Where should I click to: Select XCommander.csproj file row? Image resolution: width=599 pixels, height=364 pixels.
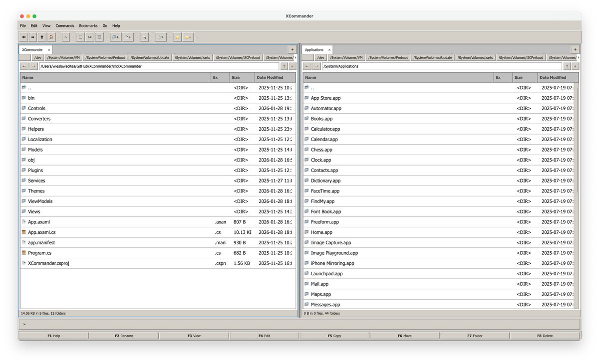pos(158,263)
